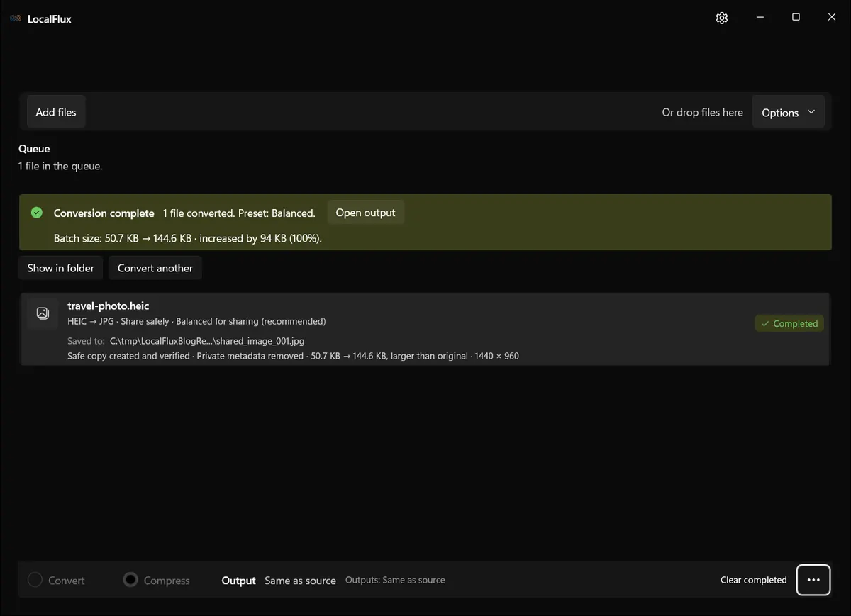Select the Compress radio button
Screen dimensions: 851x616
[130, 580]
